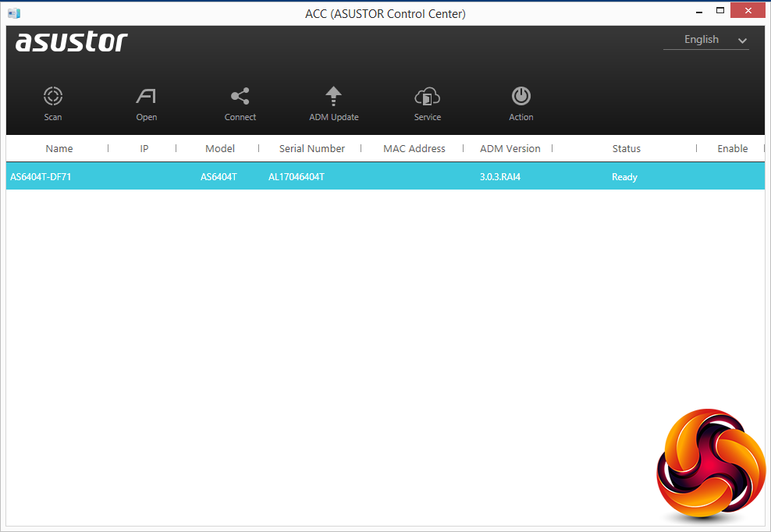The image size is (771, 532).
Task: Sort by ADM Version column header
Action: click(510, 148)
